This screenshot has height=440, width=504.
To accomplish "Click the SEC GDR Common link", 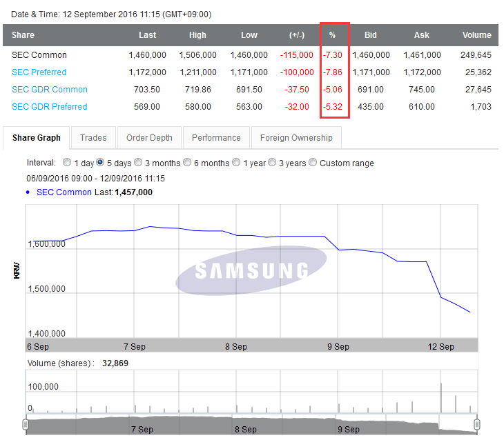I will [50, 90].
